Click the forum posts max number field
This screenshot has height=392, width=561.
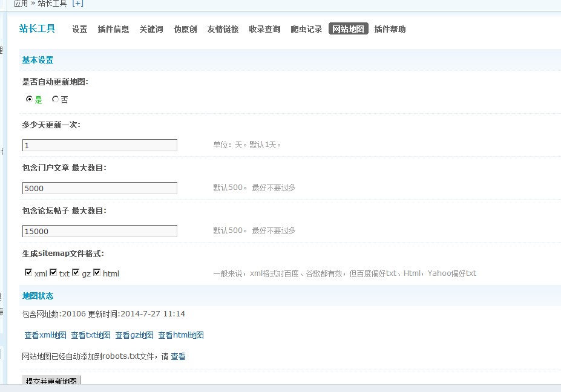(x=100, y=231)
